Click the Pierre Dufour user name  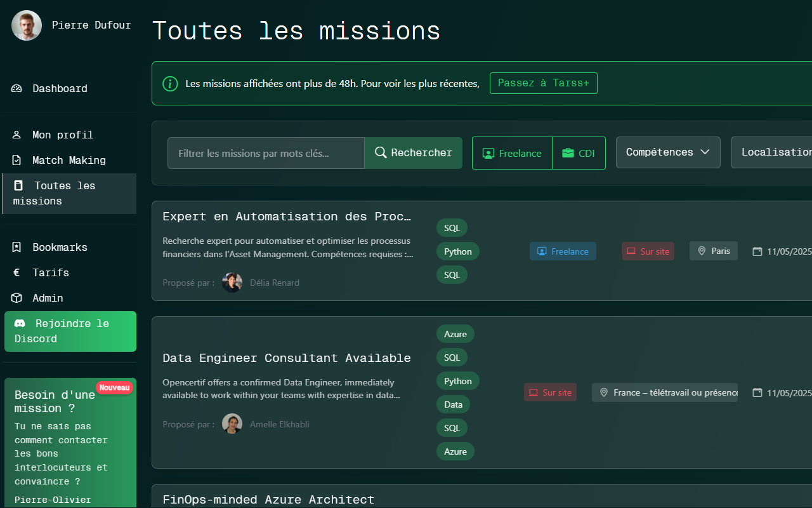[91, 25]
